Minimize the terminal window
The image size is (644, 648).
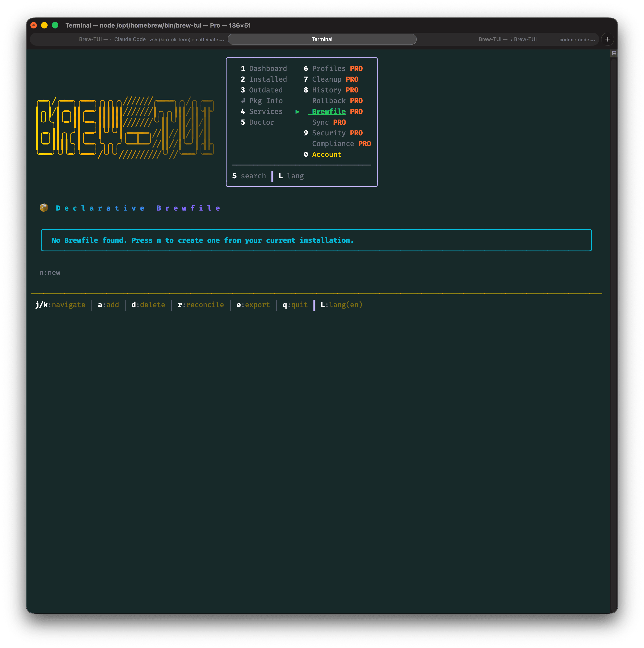(44, 25)
